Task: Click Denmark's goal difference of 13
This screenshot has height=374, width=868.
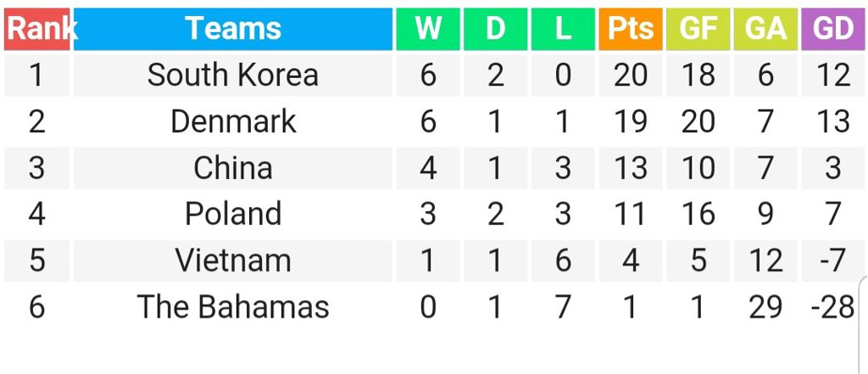Action: click(833, 121)
